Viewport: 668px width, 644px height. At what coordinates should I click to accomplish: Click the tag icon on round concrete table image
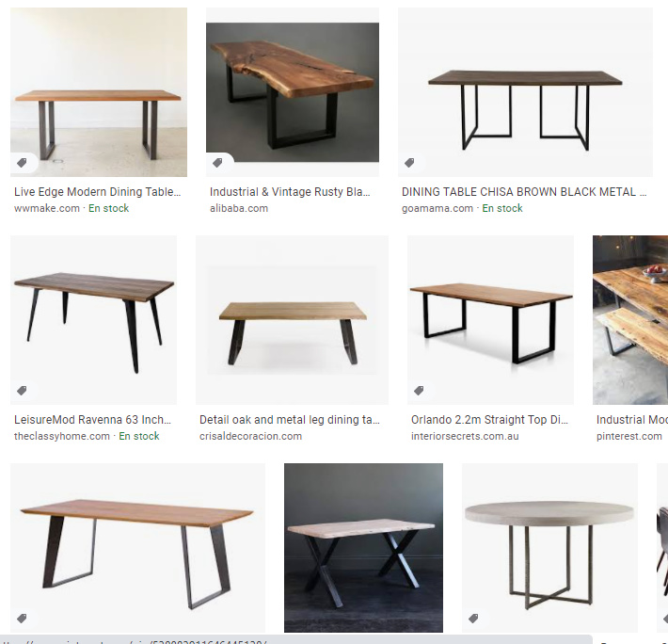[473, 619]
